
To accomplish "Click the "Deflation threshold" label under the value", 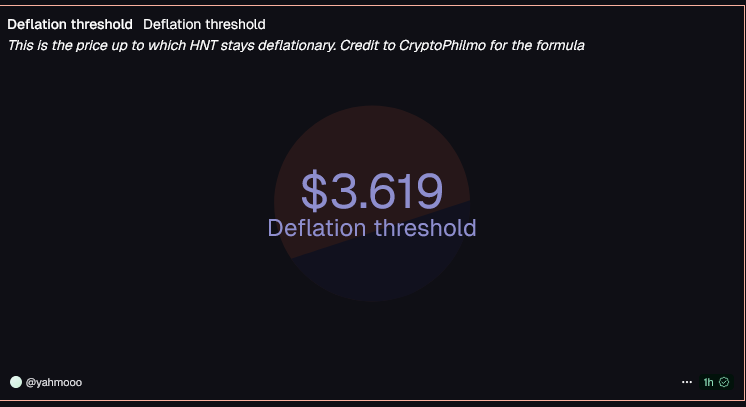I will pos(372,228).
